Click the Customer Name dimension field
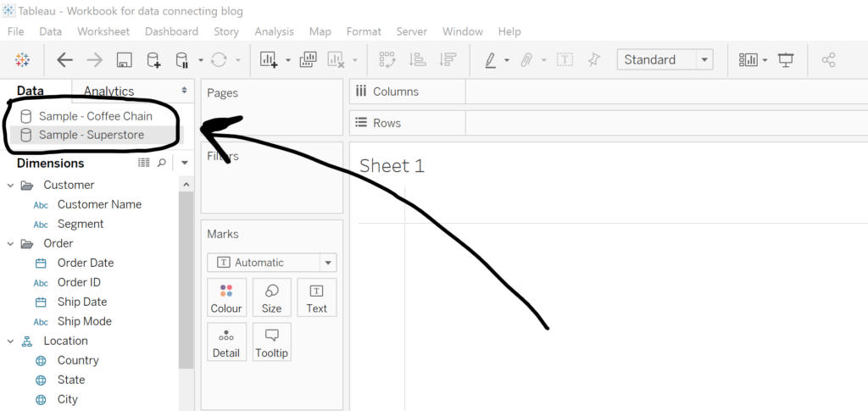Image resolution: width=868 pixels, height=411 pixels. (99, 204)
